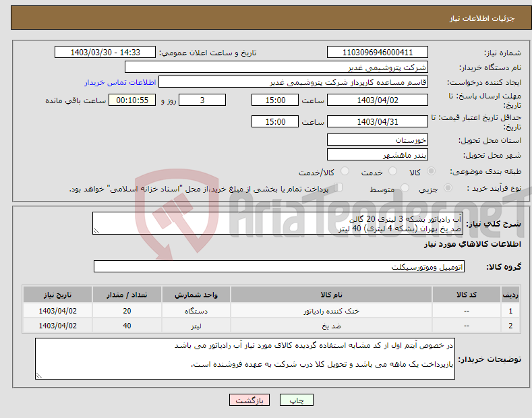Click the unit cell لیتر

pyautogui.click(x=196, y=326)
